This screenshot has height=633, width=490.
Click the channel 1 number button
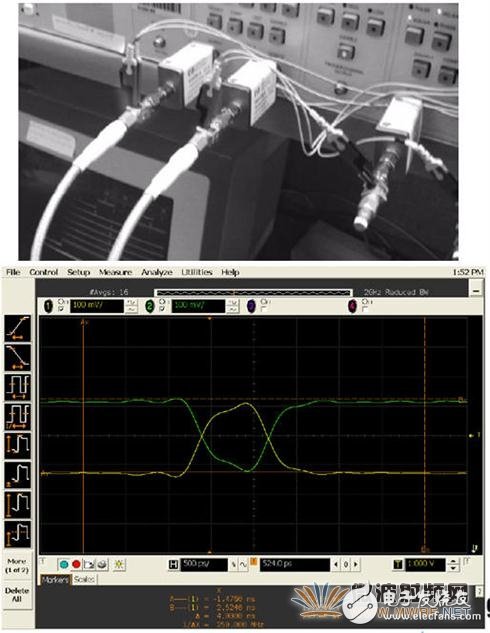[48, 306]
